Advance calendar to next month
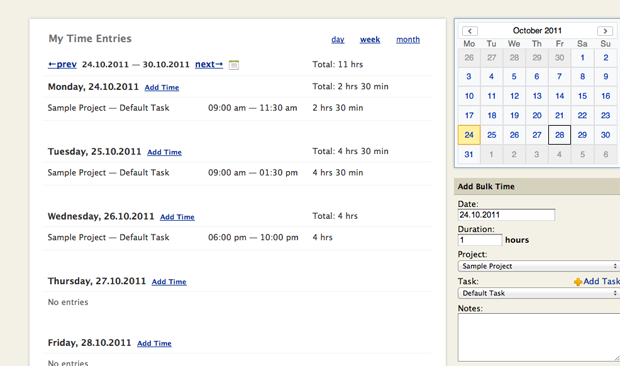Viewport: 620px width, 366px height. coord(605,31)
